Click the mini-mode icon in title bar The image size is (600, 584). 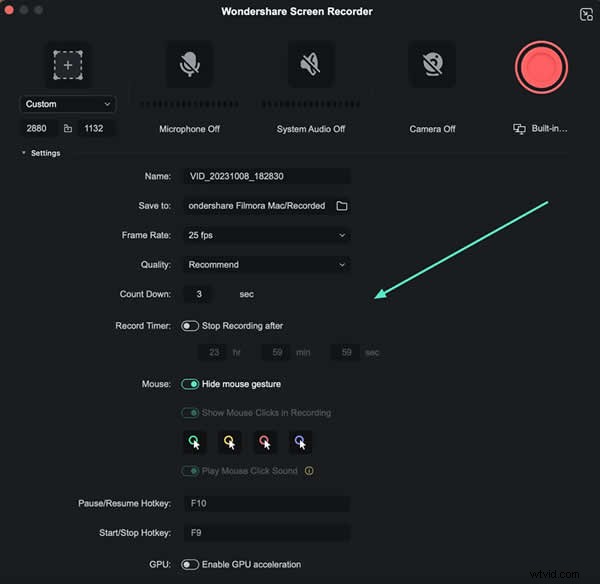pos(586,15)
